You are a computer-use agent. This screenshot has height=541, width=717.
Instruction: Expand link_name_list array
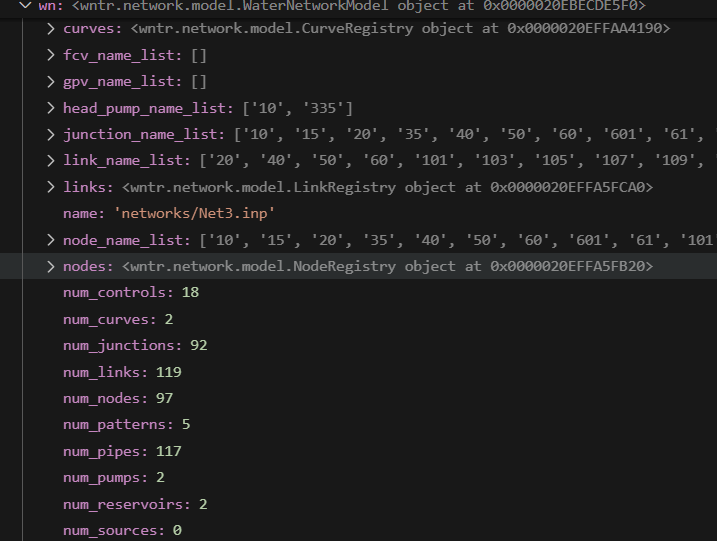click(51, 161)
